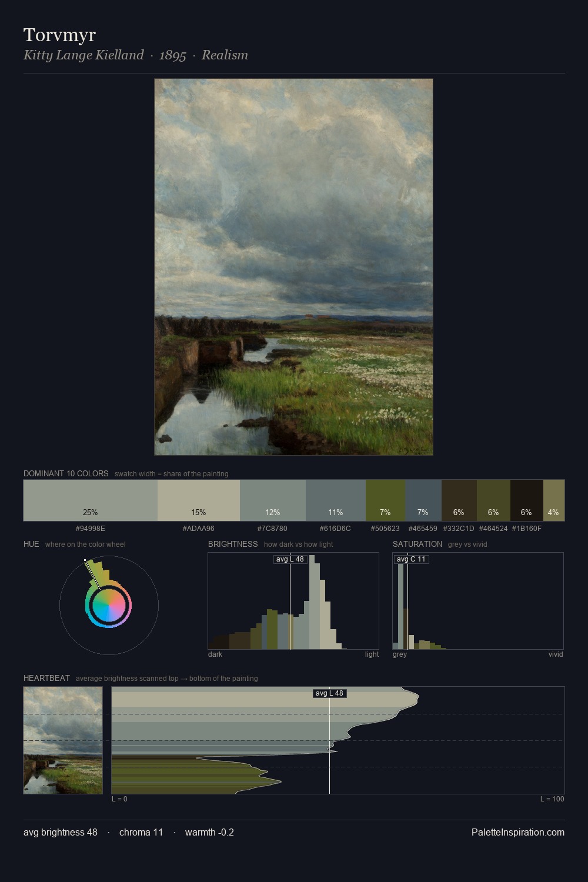Click the 'light' axis label

(x=372, y=654)
